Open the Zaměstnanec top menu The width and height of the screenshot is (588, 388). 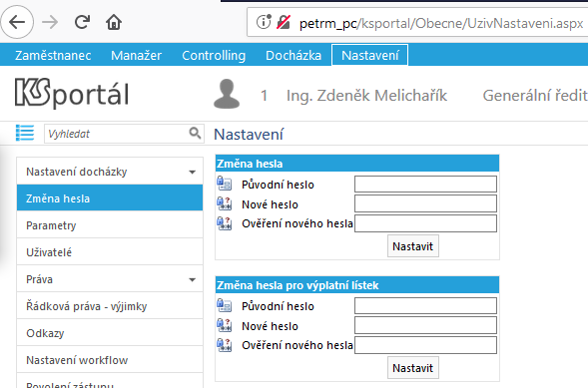click(x=53, y=56)
